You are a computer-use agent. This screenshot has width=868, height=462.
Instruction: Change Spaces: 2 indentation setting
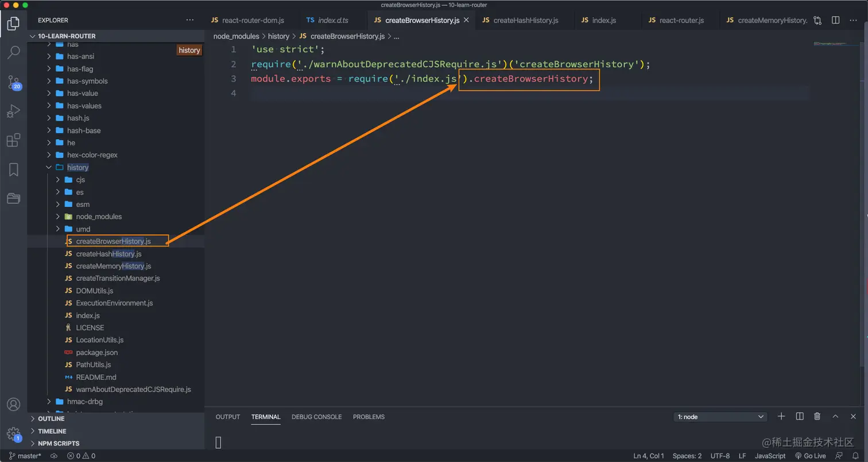(687, 456)
